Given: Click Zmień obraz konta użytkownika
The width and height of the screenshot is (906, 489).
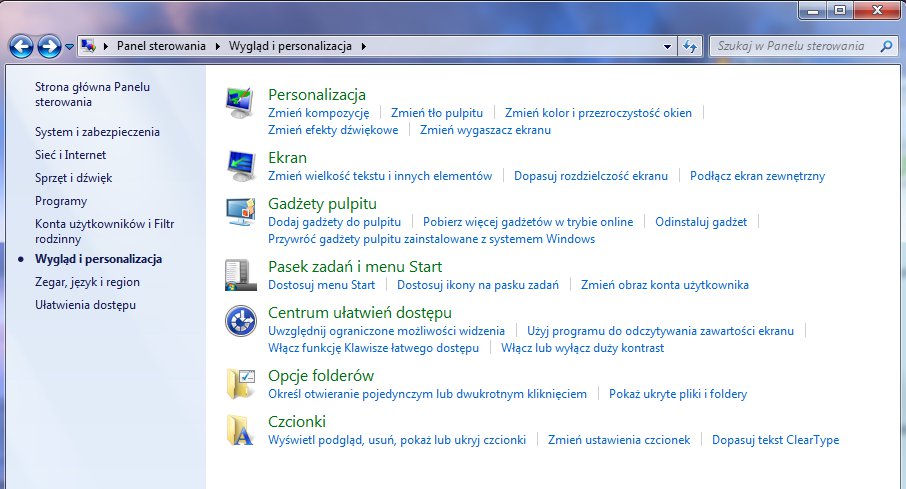Looking at the screenshot, I should (664, 285).
